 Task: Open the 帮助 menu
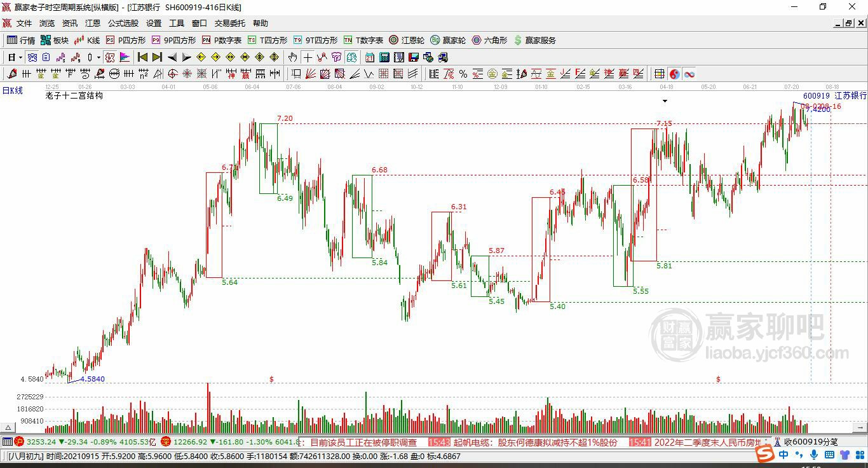pos(260,24)
